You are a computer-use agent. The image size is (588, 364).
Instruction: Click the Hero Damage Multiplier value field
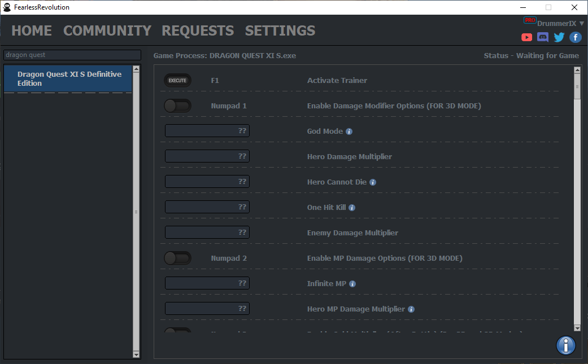(x=207, y=156)
